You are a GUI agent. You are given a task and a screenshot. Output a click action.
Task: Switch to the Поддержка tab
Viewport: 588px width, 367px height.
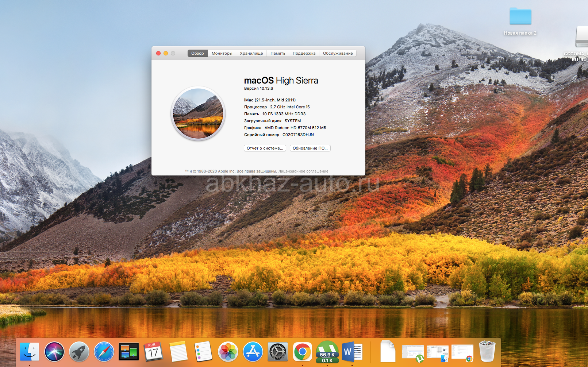[x=304, y=53]
